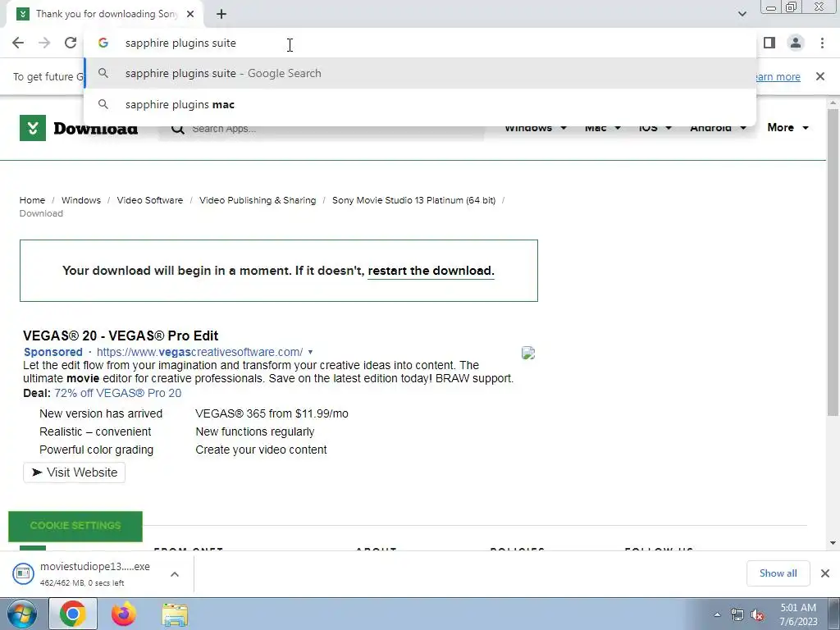Click the green Download.com logo icon

click(33, 128)
